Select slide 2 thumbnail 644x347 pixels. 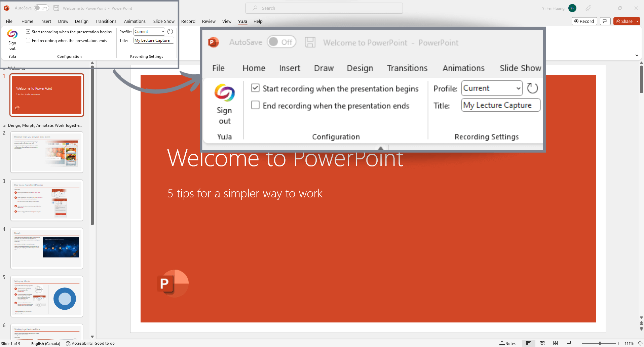click(x=47, y=152)
